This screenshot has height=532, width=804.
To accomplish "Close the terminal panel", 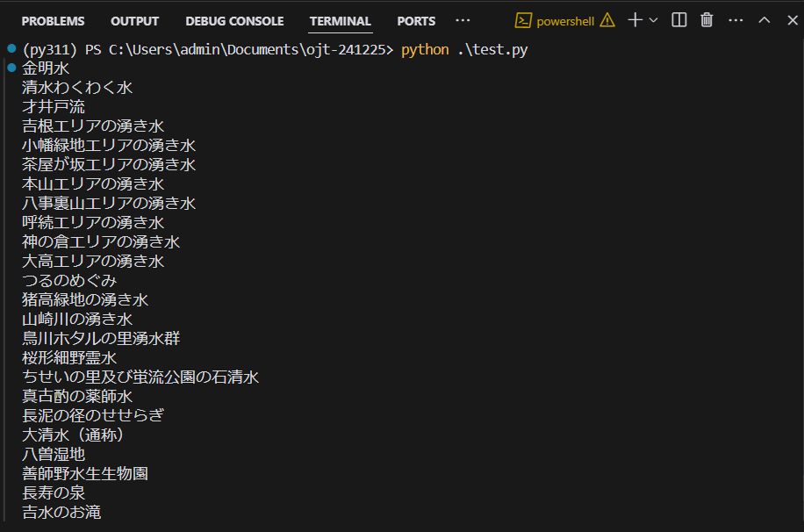I will point(793,20).
